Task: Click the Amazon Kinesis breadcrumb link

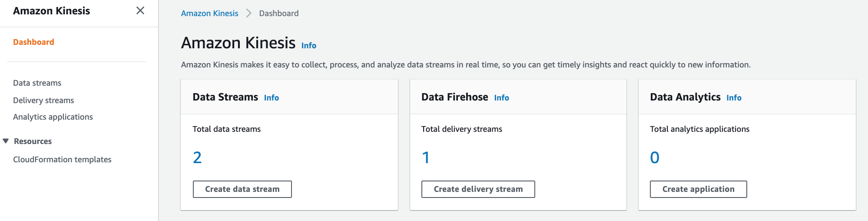Action: coord(209,13)
